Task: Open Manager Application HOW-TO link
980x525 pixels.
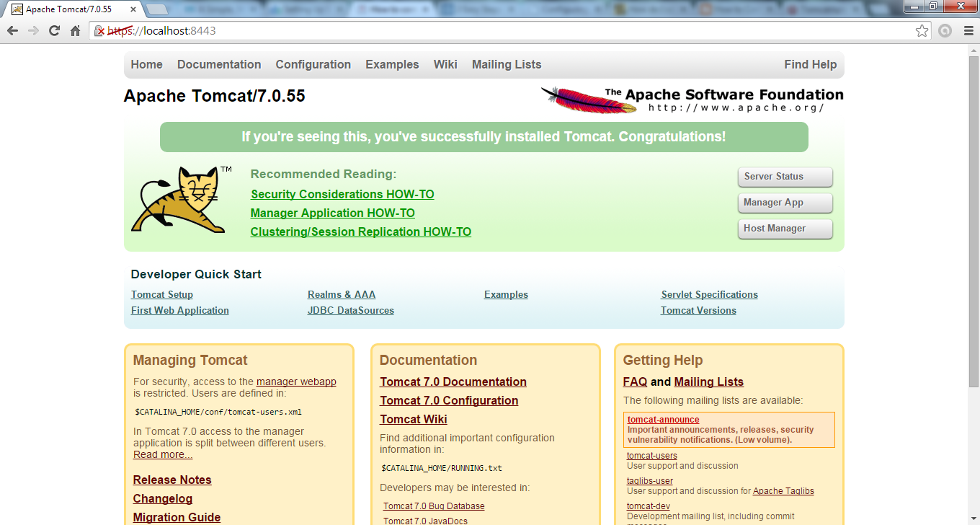Action: [x=333, y=213]
